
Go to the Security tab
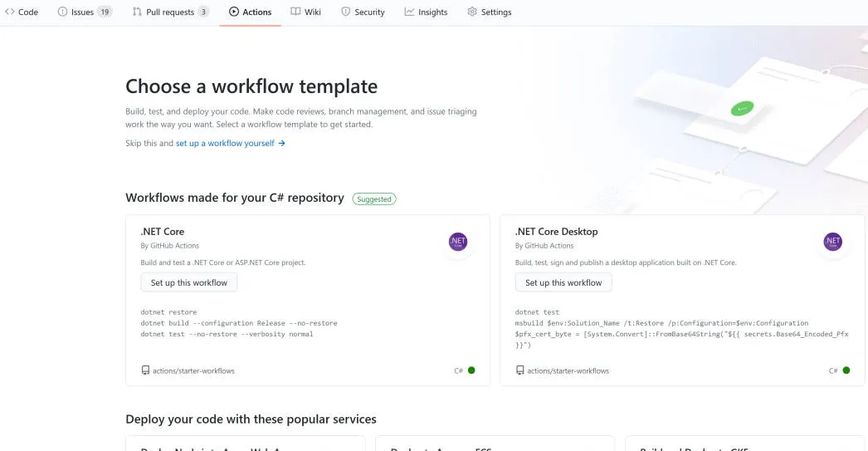[363, 12]
